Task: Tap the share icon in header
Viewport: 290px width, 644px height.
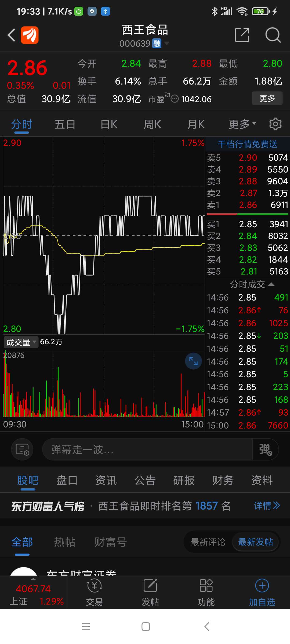Action: point(242,35)
